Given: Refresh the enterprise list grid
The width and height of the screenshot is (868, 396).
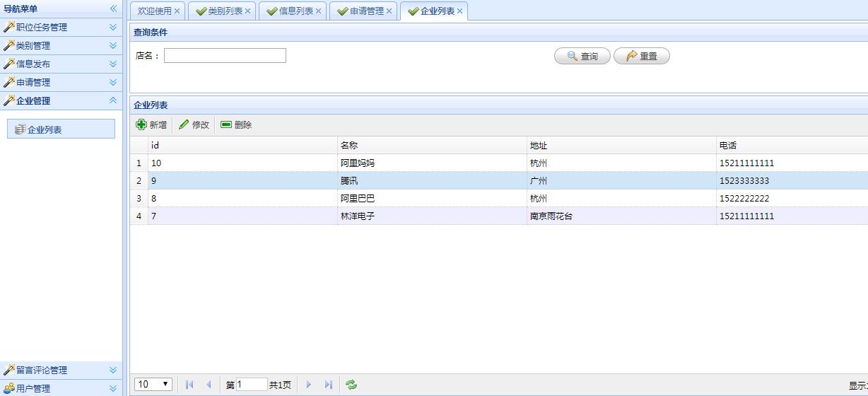Looking at the screenshot, I should click(351, 385).
